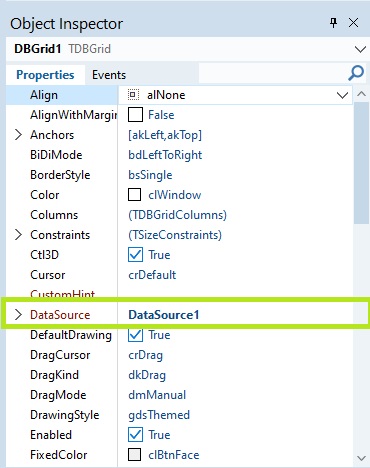This screenshot has height=468, width=370.
Task: Select the Enabled property name
Action: (51, 435)
